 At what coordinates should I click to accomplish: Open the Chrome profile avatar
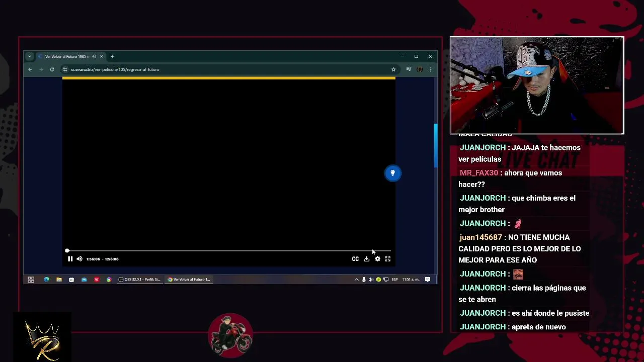(420, 69)
